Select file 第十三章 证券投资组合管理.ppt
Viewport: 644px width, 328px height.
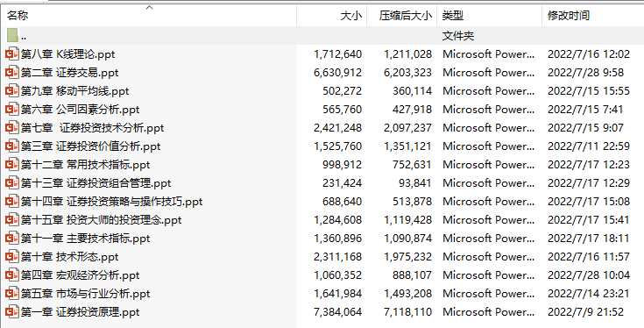96,183
